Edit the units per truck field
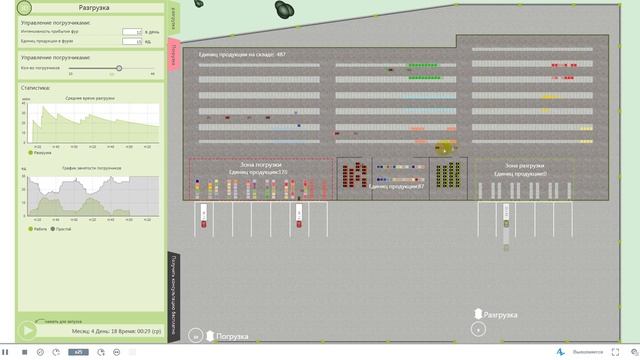The height and width of the screenshot is (360, 640). coord(132,41)
